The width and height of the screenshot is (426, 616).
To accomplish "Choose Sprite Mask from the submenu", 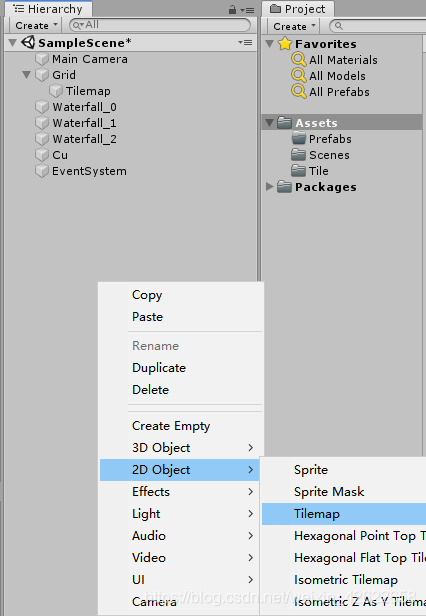I will coord(344,492).
